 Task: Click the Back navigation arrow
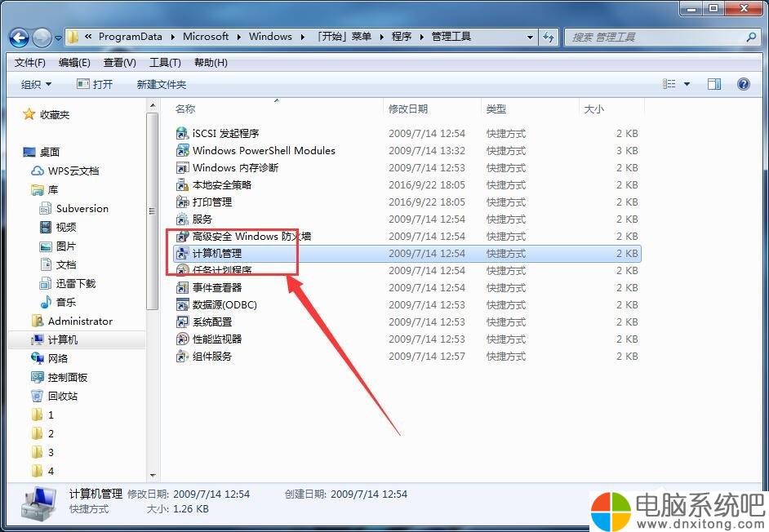19,38
